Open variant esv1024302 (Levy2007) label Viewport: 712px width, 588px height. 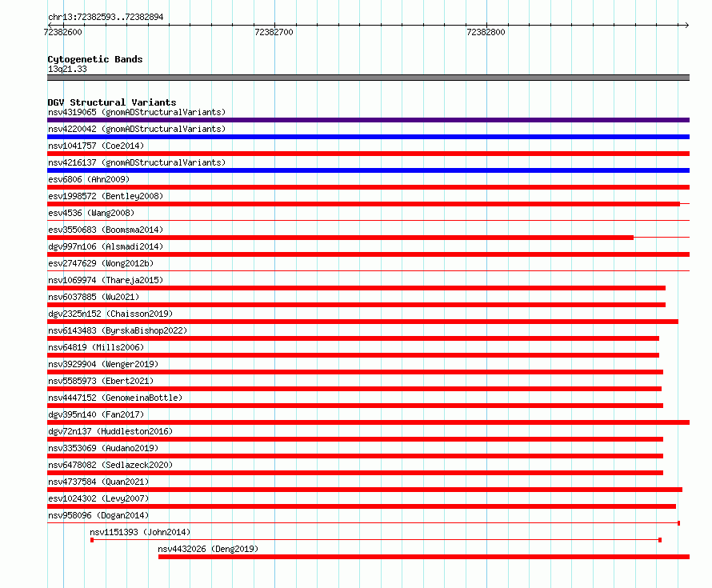98,498
